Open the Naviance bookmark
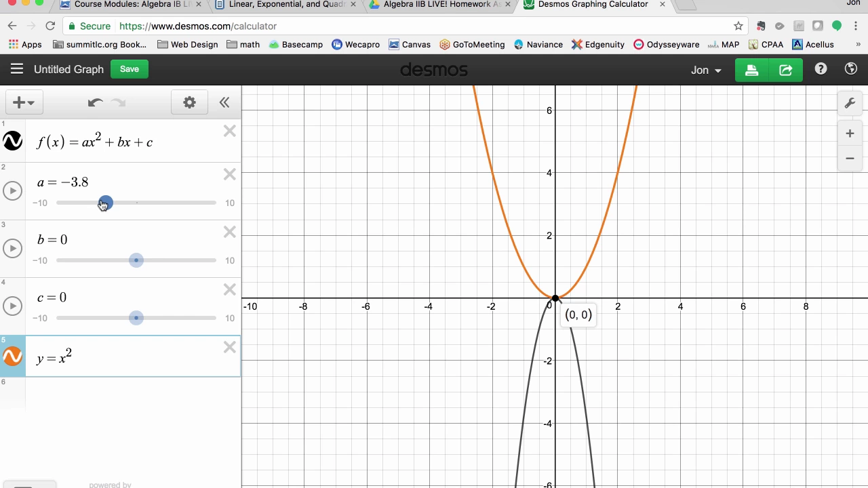This screenshot has height=488, width=868. [x=538, y=45]
